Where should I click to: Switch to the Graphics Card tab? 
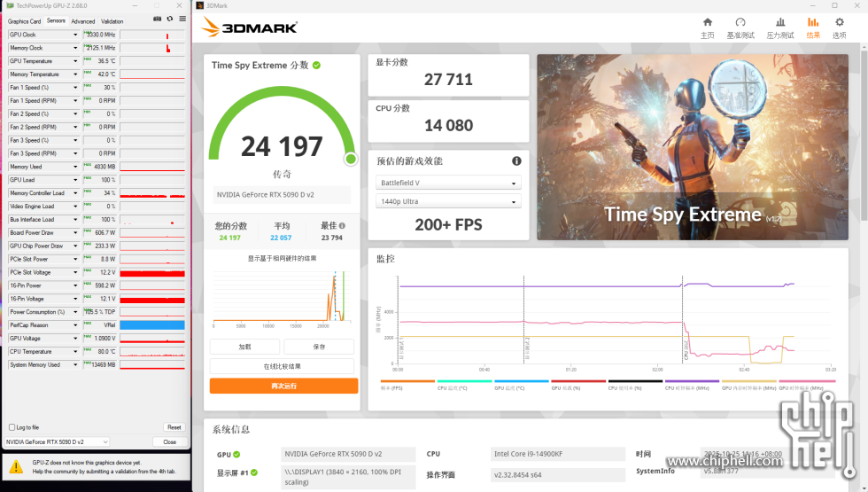click(24, 21)
